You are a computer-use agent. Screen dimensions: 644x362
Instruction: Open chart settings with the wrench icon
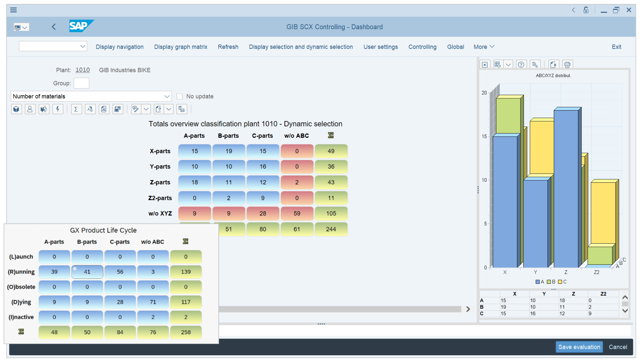pyautogui.click(x=535, y=64)
